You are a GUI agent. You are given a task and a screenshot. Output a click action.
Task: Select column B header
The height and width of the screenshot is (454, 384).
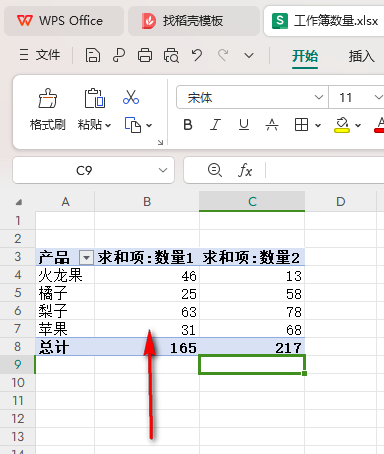147,201
